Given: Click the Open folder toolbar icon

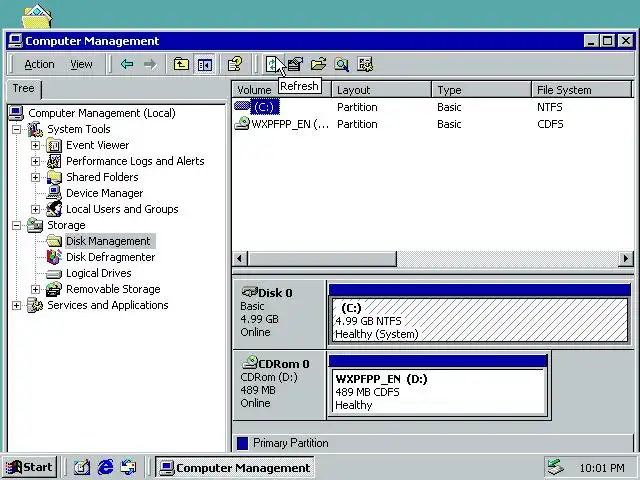Looking at the screenshot, I should [x=318, y=64].
